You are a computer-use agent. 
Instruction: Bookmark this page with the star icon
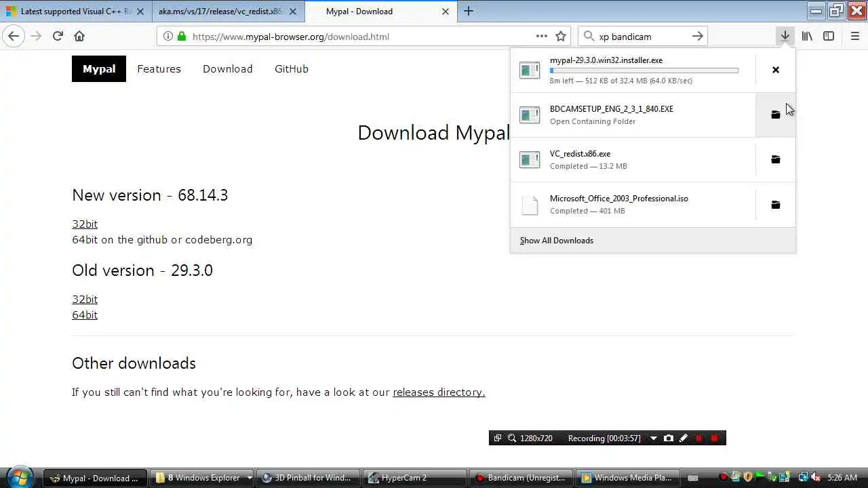pyautogui.click(x=561, y=37)
